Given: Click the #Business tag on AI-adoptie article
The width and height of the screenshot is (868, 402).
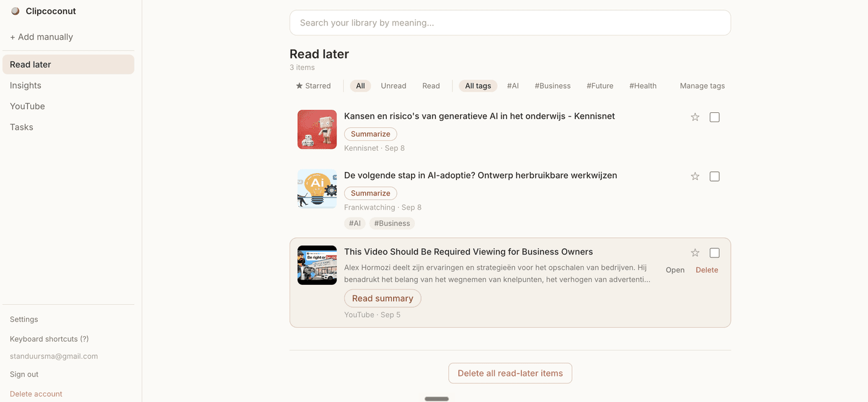Looking at the screenshot, I should coord(392,223).
